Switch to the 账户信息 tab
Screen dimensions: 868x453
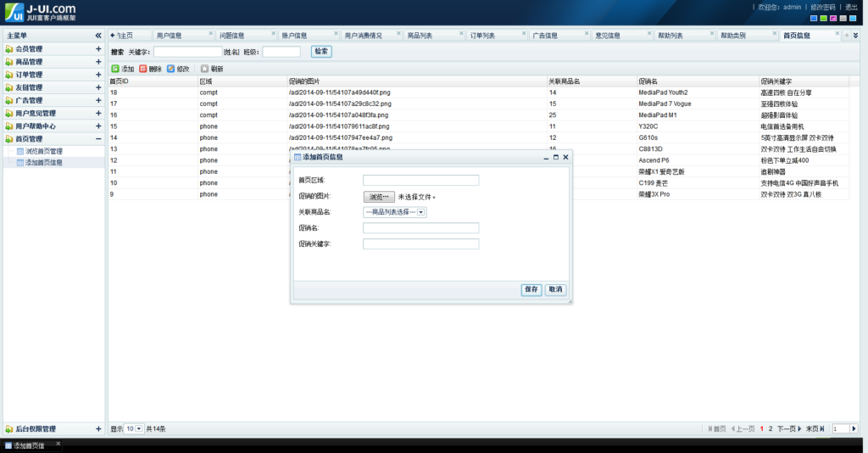tap(294, 36)
